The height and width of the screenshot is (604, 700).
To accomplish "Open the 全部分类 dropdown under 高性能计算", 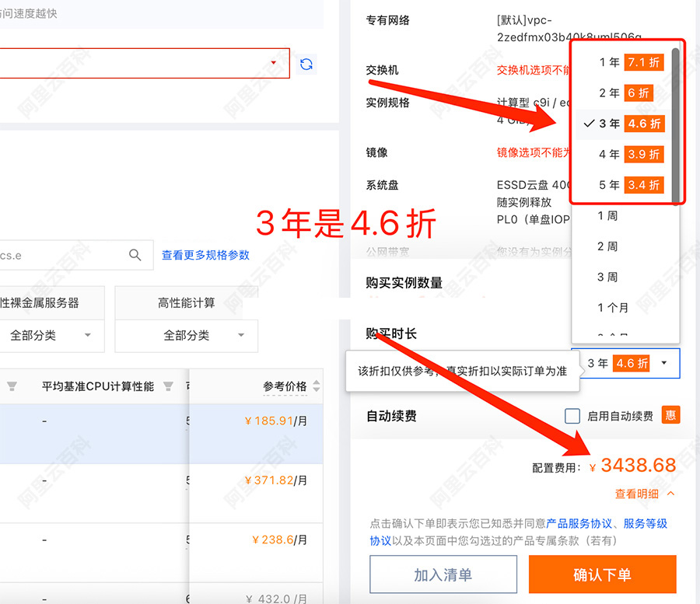I will (x=185, y=336).
